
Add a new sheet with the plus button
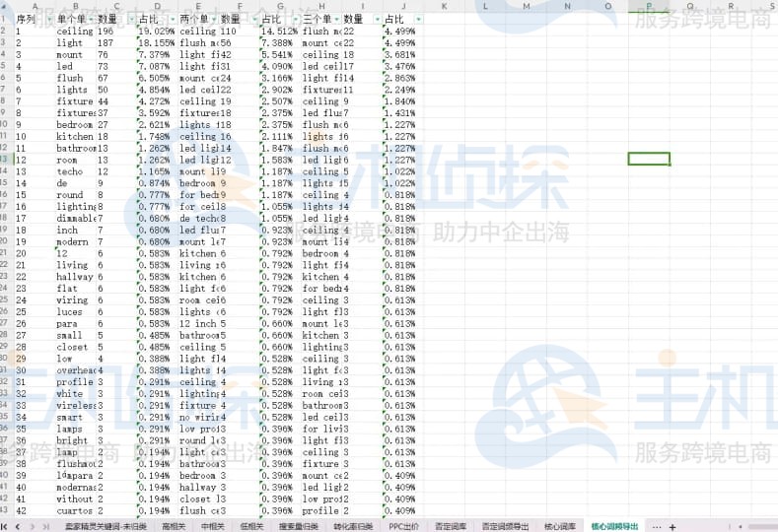point(672,526)
